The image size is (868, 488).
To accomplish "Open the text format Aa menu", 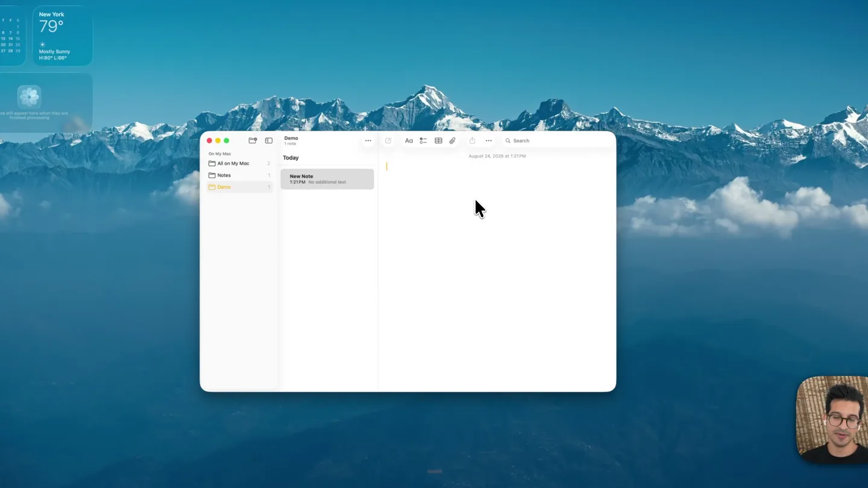I will click(x=409, y=140).
